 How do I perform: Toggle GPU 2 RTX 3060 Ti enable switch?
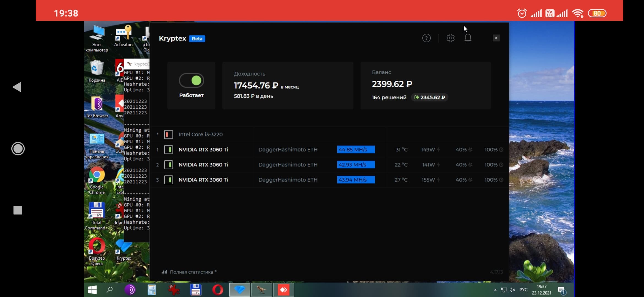pos(168,165)
